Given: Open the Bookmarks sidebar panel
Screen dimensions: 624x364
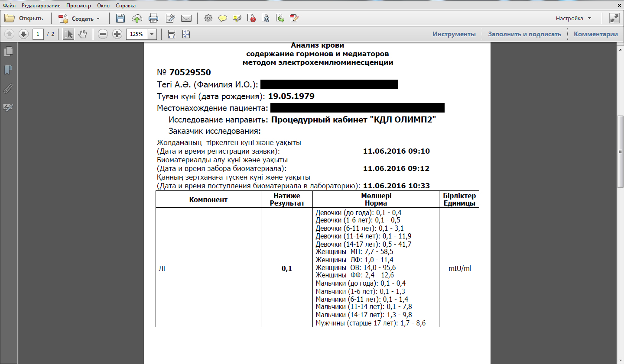Looking at the screenshot, I should [x=8, y=70].
